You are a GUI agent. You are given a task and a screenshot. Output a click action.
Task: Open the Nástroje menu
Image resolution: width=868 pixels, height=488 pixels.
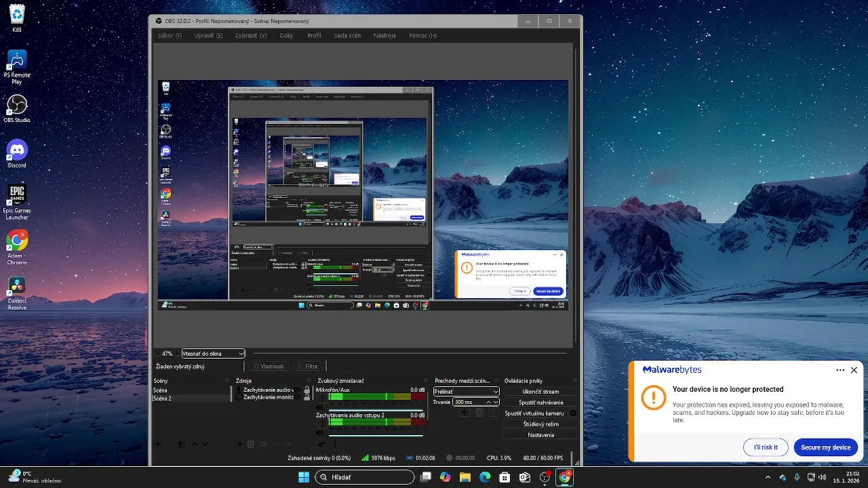click(384, 35)
